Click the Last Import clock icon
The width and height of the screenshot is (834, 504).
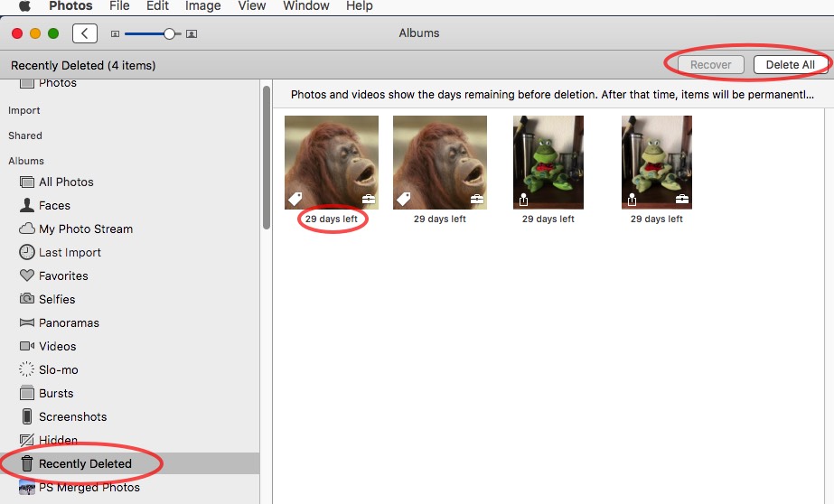tap(26, 252)
